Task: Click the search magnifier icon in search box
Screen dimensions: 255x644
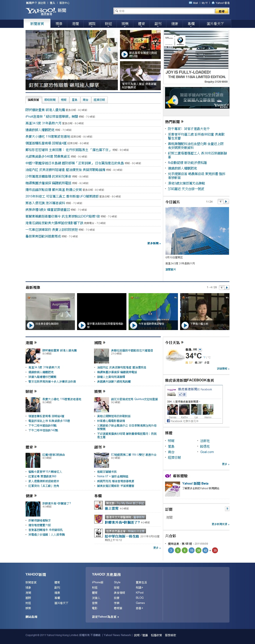Action: tap(117, 11)
